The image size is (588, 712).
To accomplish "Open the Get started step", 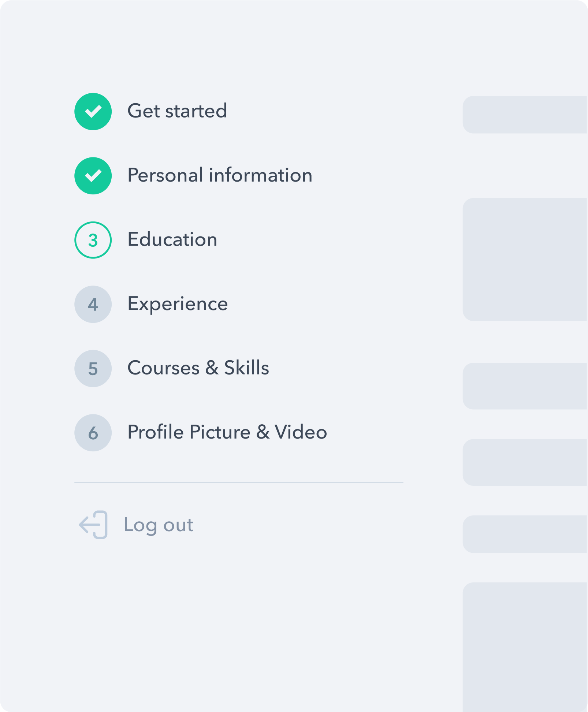I will click(x=177, y=111).
